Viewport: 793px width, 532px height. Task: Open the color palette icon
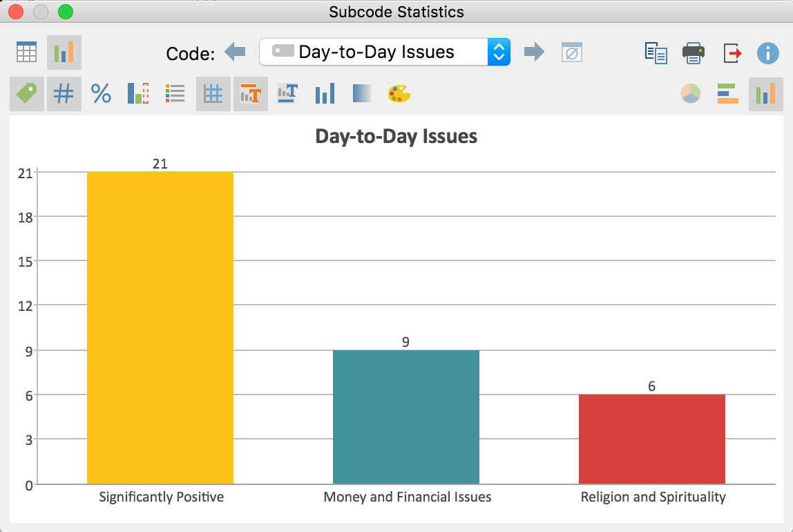point(399,94)
